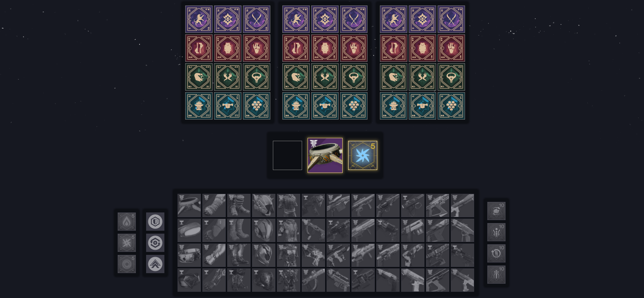Choose the greyed spiral swirl mod costing 5
Image resolution: width=644 pixels, height=298 pixels.
pyautogui.click(x=127, y=264)
